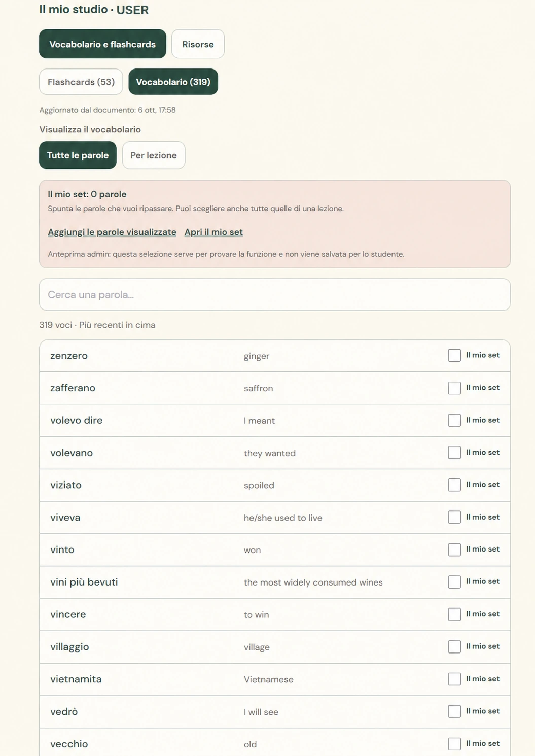This screenshot has height=756, width=535.
Task: Check Il mio set for viveva
Action: (x=454, y=517)
